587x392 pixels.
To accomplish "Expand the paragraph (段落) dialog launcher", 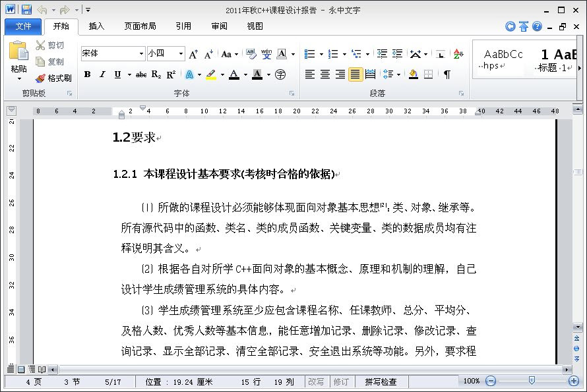I will click(x=461, y=94).
